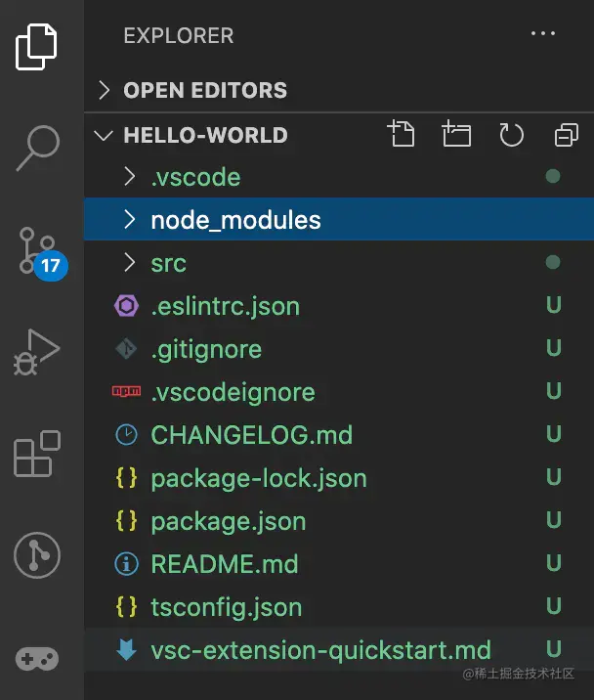Open the README.md file
The width and height of the screenshot is (594, 700).
coord(224,564)
